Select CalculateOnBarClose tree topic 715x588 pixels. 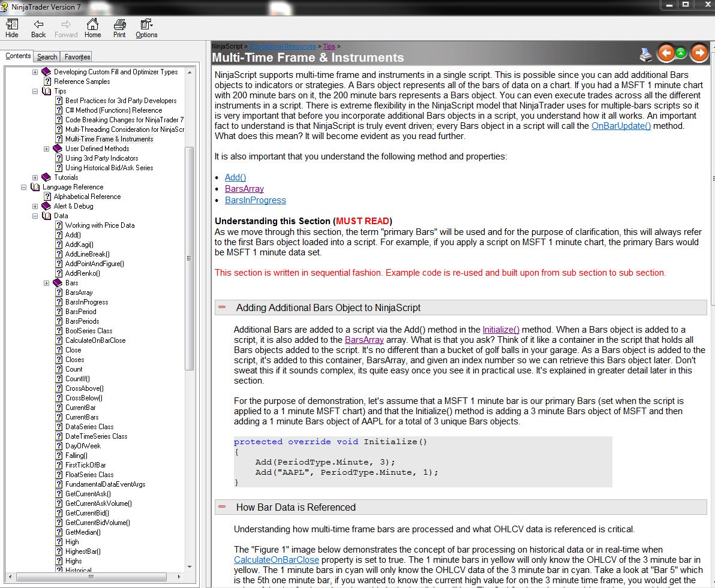(x=95, y=340)
